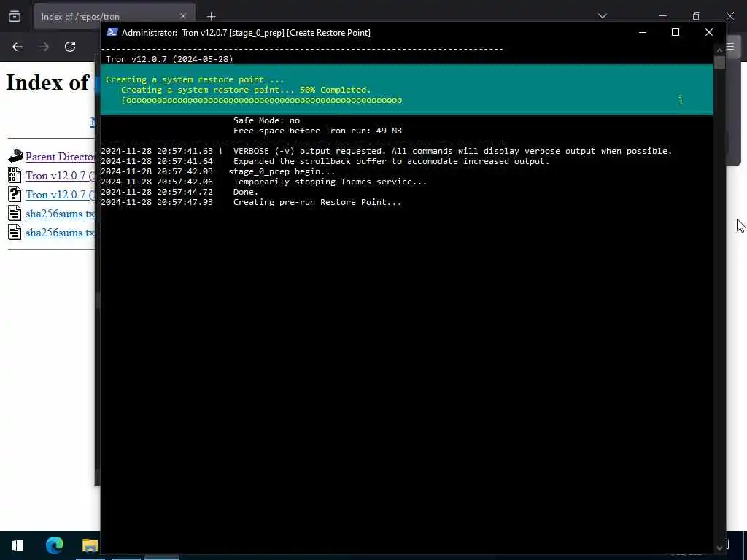Click the restore point progress bar
Viewport: 747px width, 560px height.
(x=402, y=101)
